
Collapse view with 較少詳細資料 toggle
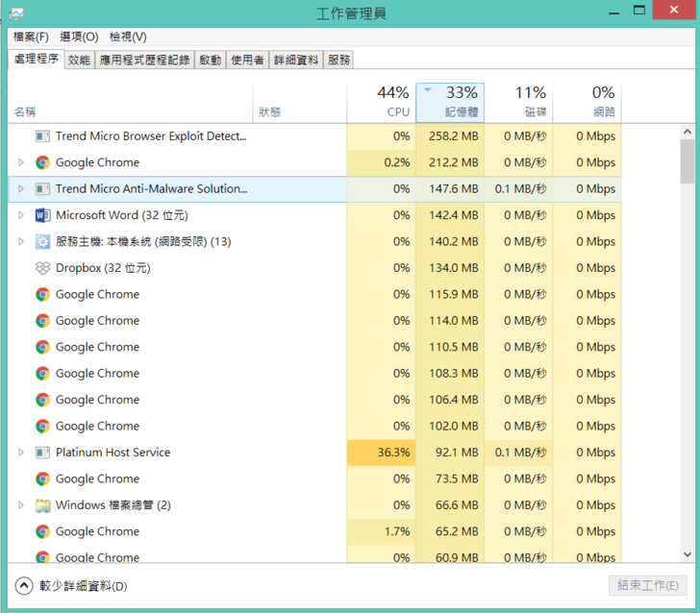tap(25, 585)
